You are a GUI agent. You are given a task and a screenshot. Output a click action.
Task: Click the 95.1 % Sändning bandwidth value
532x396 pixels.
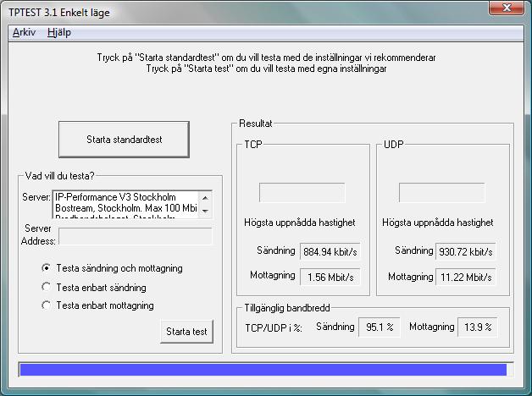click(380, 327)
